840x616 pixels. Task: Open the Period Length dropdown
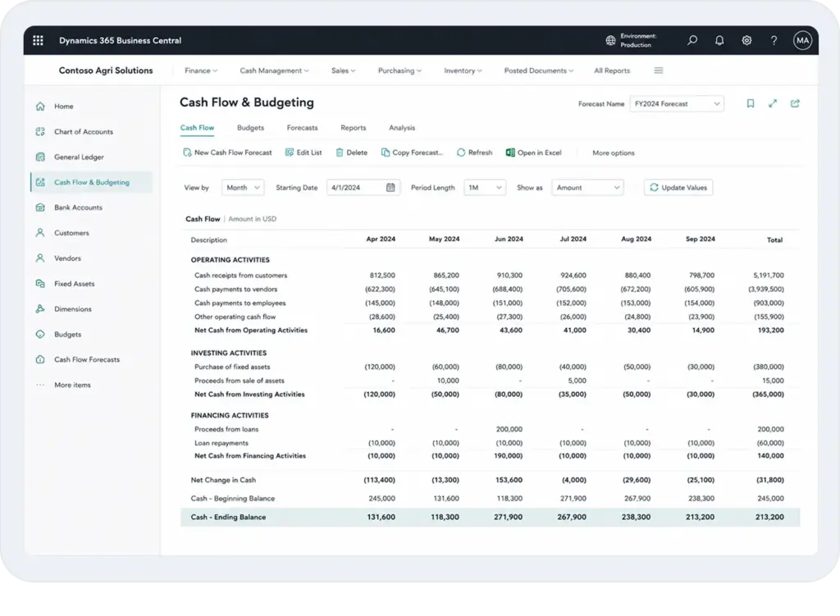[485, 187]
